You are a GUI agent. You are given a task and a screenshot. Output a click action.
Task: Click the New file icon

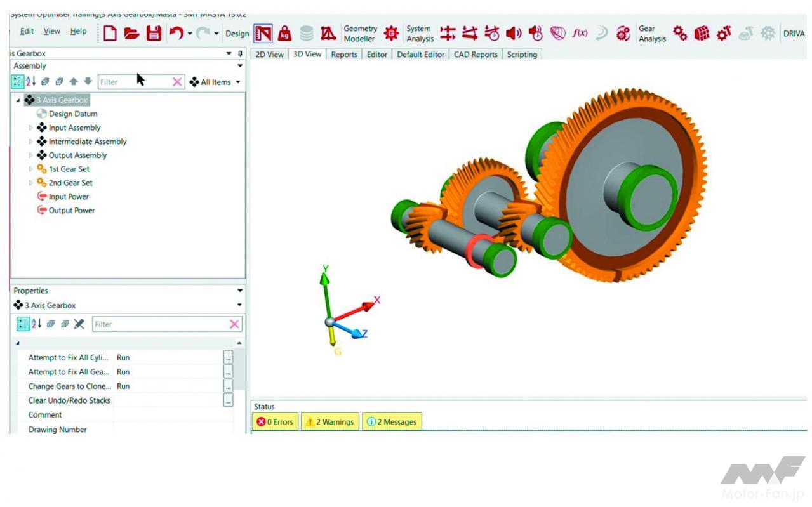[x=110, y=34]
